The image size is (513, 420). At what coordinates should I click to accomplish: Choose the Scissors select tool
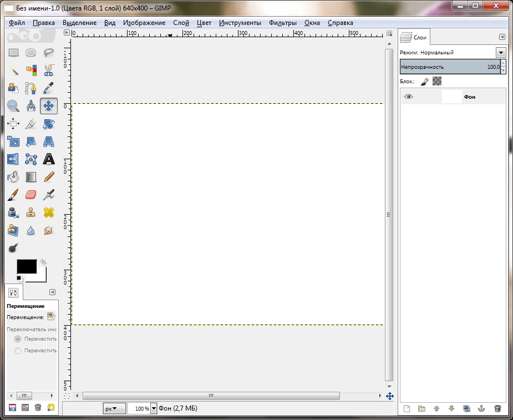[x=49, y=70]
